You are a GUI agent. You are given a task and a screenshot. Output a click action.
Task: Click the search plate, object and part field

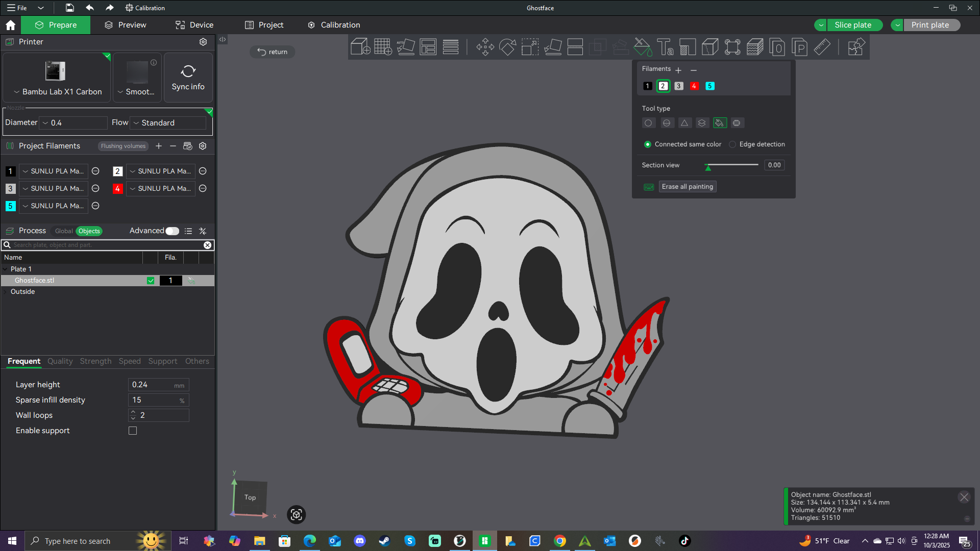point(107,245)
